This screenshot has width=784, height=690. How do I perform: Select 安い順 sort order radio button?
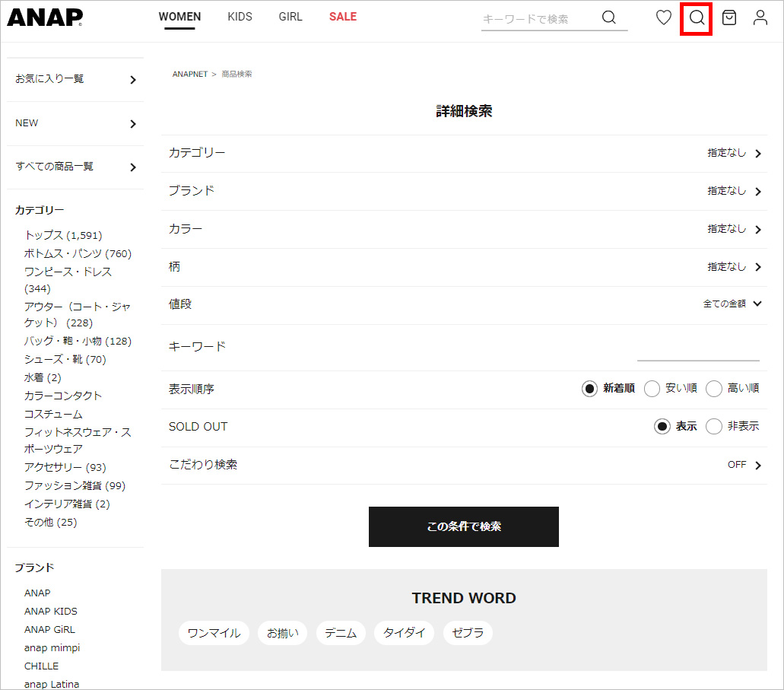652,389
